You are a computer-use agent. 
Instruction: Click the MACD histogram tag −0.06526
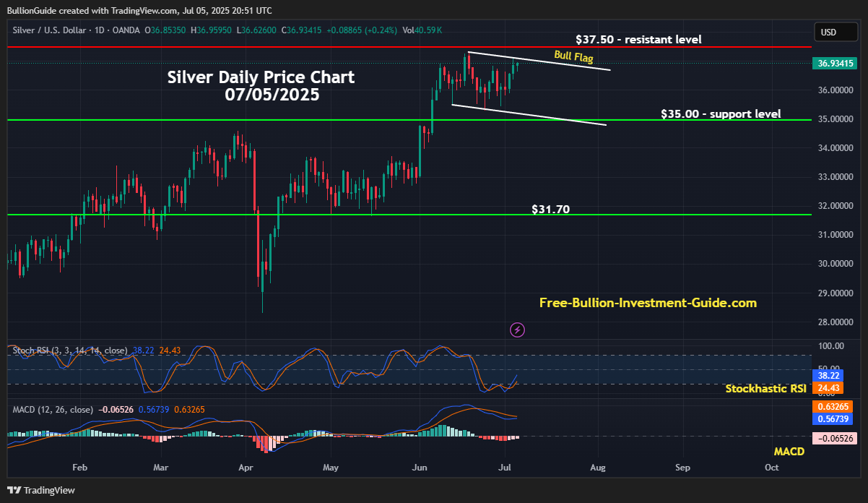click(834, 439)
